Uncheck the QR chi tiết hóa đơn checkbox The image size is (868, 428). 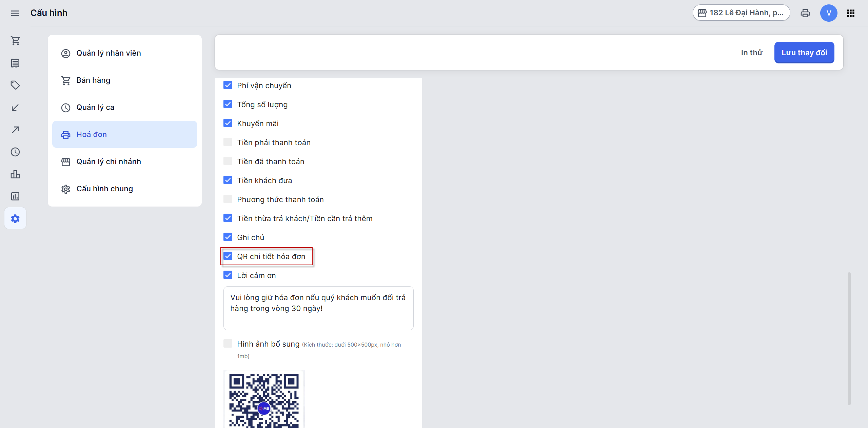(x=228, y=256)
